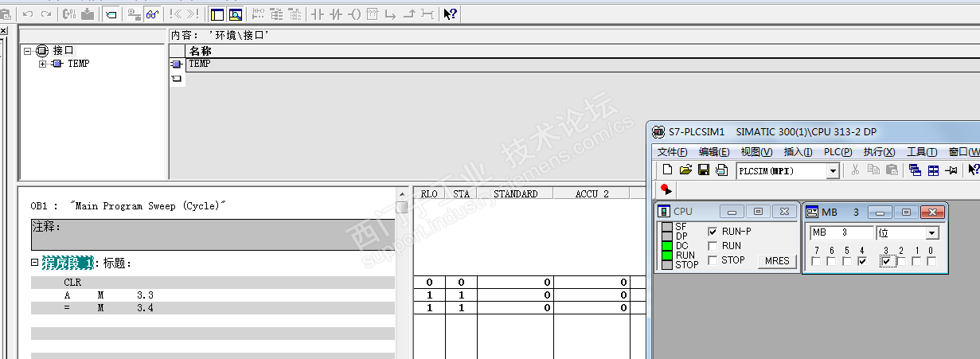Image resolution: width=980 pixels, height=359 pixels.
Task: Restore the MB 3 sub-window
Action: point(905,212)
